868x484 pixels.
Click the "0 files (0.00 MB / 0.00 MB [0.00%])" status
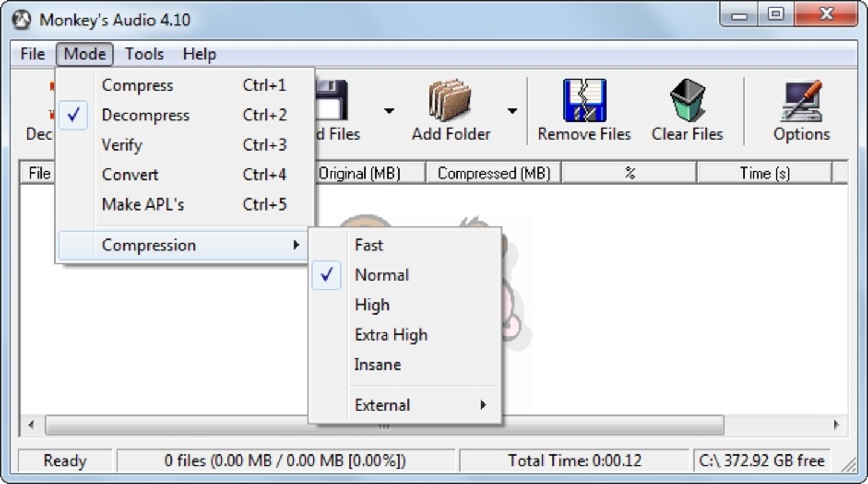point(285,461)
